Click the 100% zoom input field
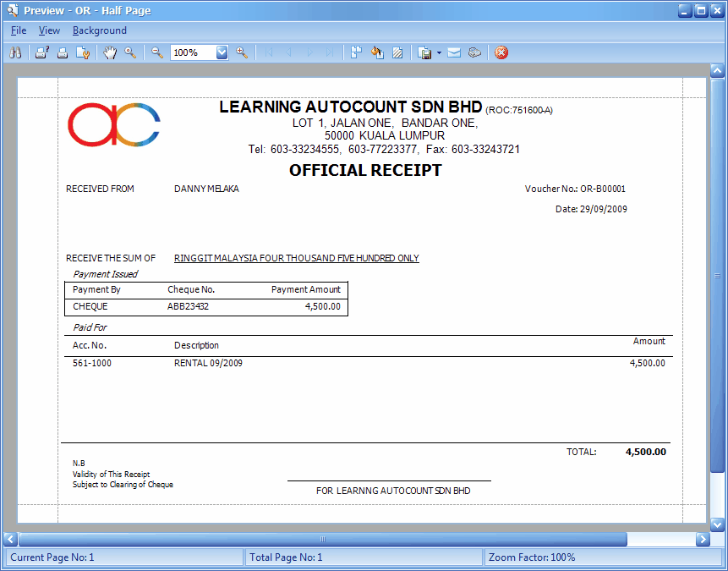This screenshot has width=728, height=571. [194, 52]
